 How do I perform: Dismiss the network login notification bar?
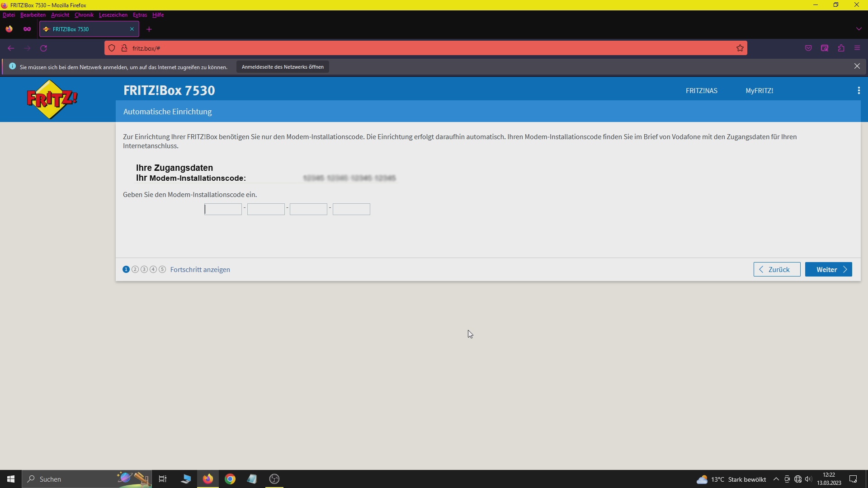coord(857,66)
